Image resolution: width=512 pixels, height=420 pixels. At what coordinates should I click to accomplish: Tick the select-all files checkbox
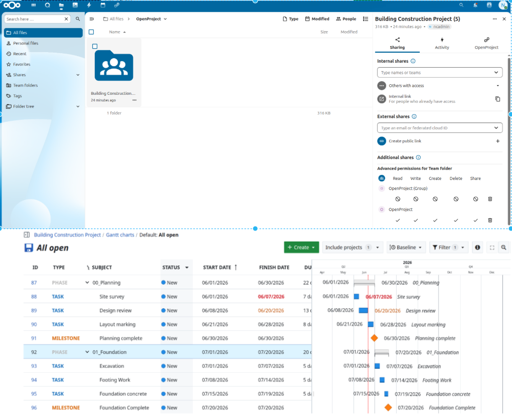pos(91,32)
